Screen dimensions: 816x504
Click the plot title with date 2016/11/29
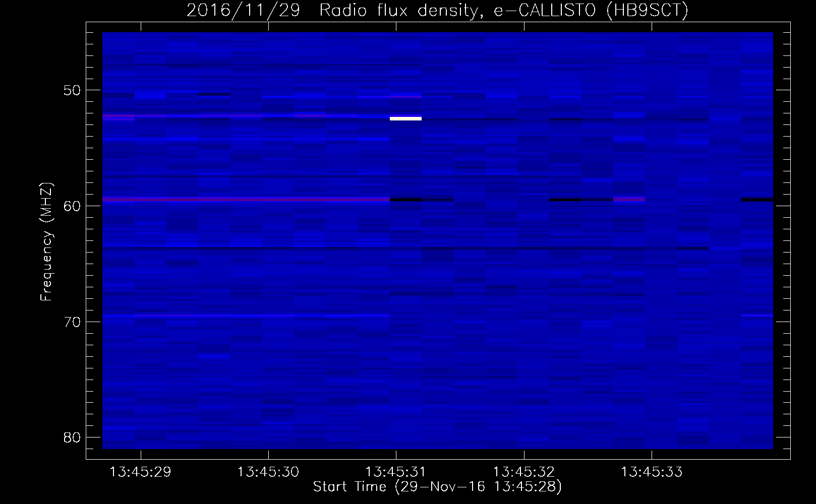tap(437, 10)
